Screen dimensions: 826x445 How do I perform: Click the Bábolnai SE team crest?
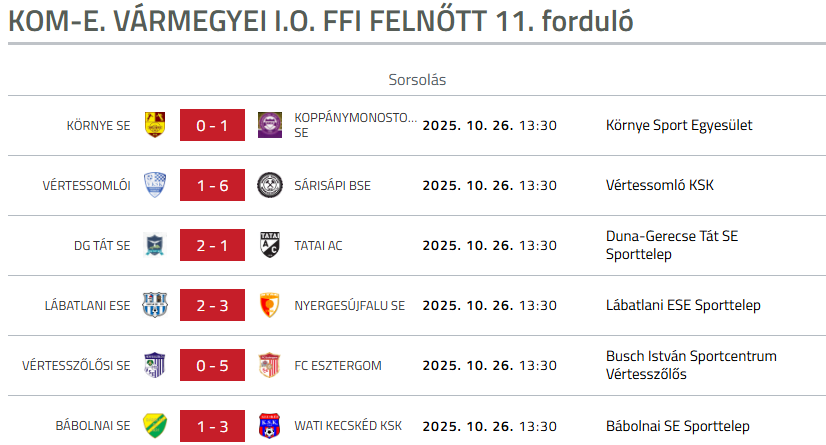point(155,425)
